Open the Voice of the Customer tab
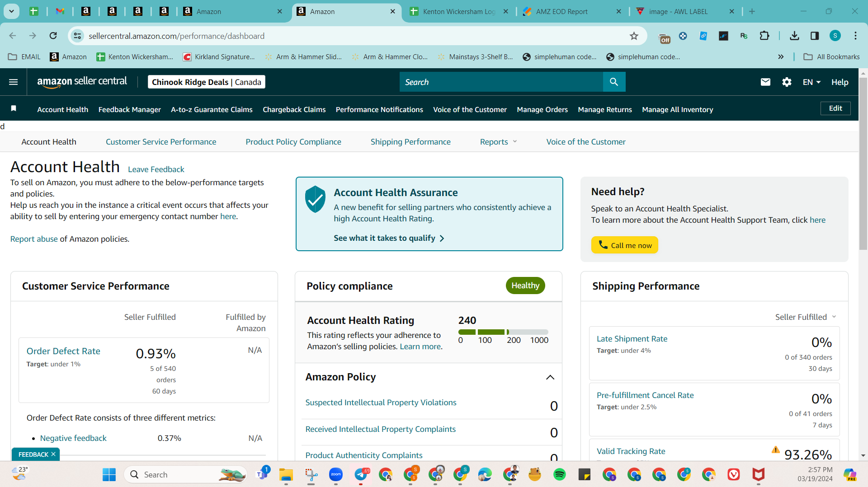This screenshot has height=487, width=868. click(586, 141)
